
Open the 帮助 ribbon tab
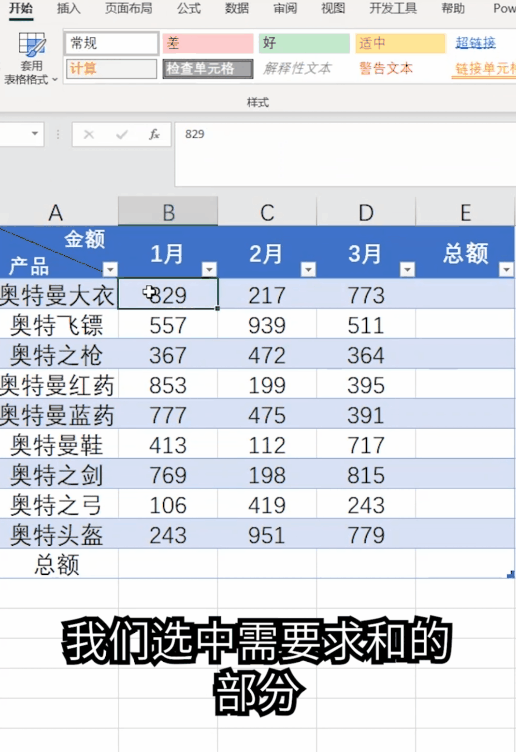[x=453, y=8]
